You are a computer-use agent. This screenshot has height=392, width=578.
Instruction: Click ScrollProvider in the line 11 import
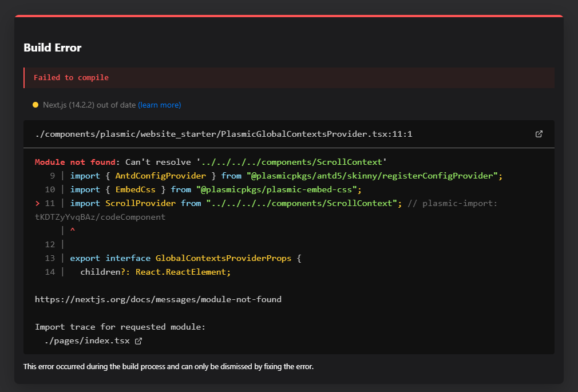click(140, 203)
